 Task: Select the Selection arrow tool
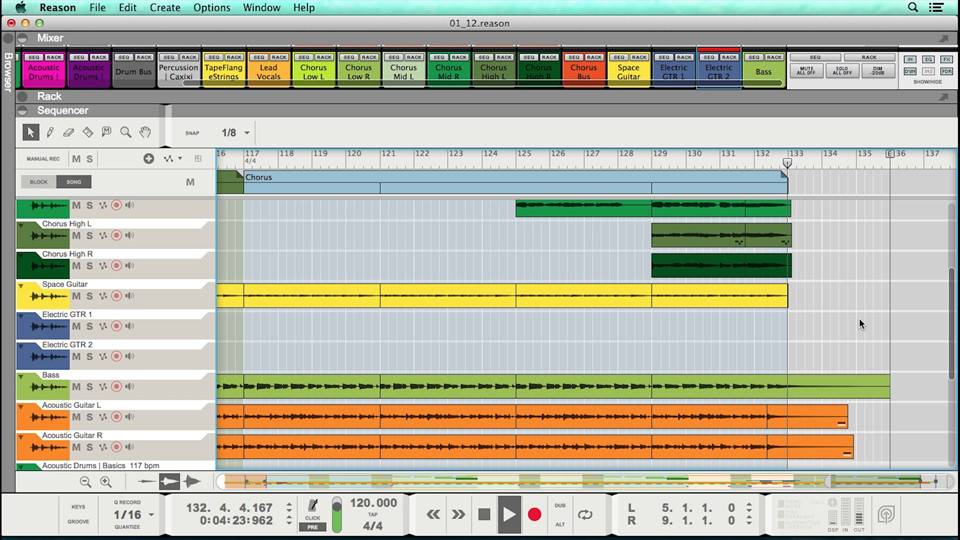pyautogui.click(x=31, y=132)
